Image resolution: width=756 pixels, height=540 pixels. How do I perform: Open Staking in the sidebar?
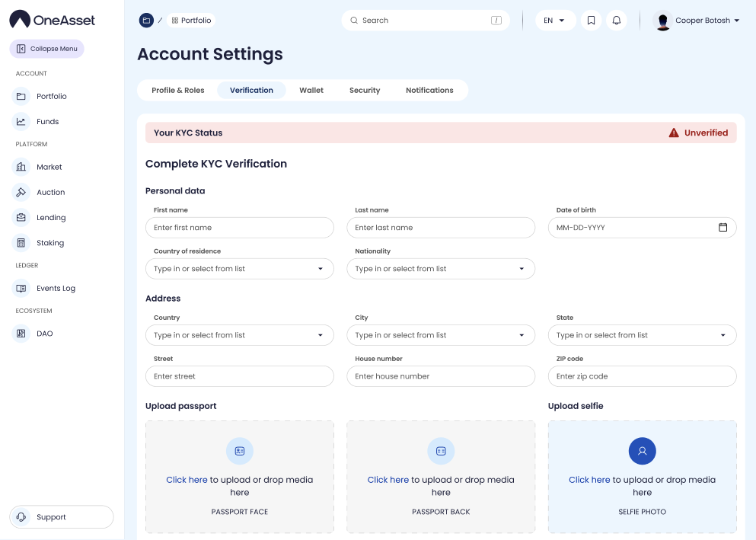50,243
